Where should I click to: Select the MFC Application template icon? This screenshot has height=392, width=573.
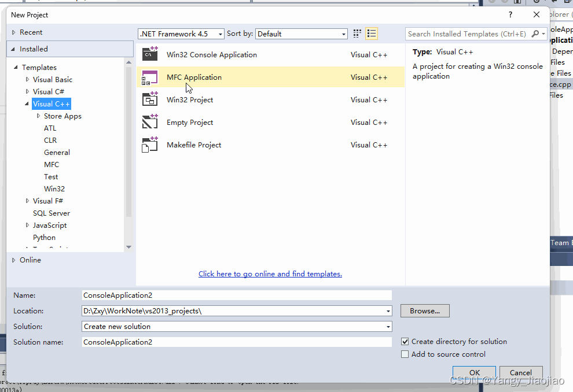tap(150, 77)
